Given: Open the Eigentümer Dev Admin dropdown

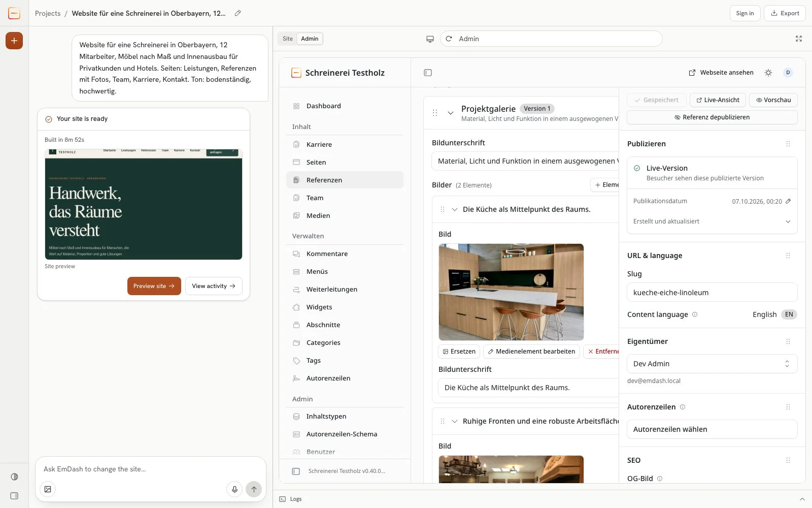Looking at the screenshot, I should (712, 364).
